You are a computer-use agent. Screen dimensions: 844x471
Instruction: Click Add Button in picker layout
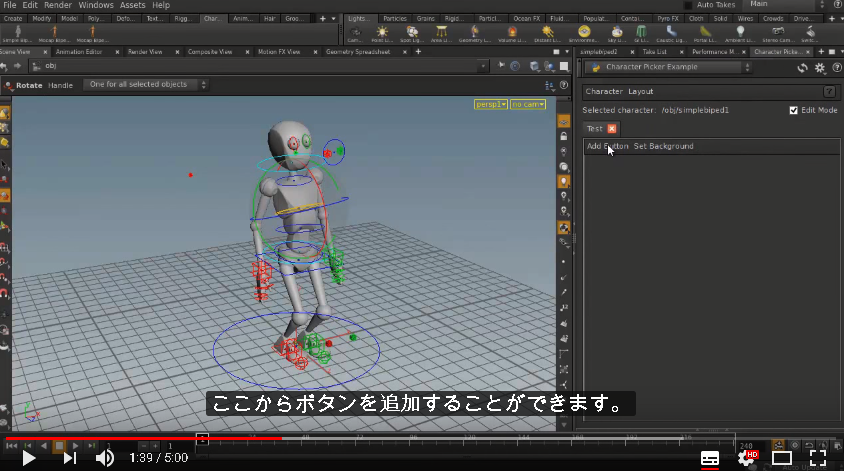pyautogui.click(x=607, y=146)
